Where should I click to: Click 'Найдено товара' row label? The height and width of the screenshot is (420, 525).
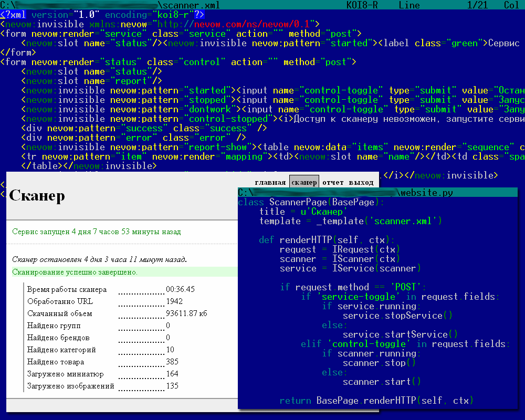(x=56, y=362)
